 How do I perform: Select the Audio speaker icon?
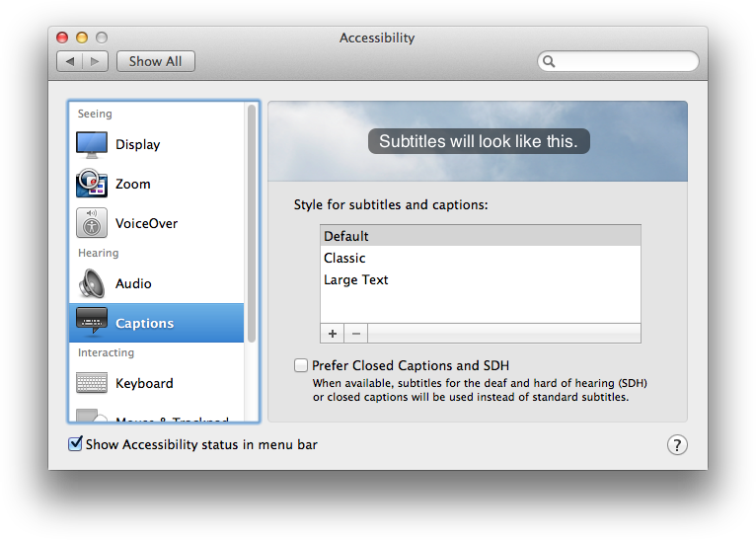(92, 283)
